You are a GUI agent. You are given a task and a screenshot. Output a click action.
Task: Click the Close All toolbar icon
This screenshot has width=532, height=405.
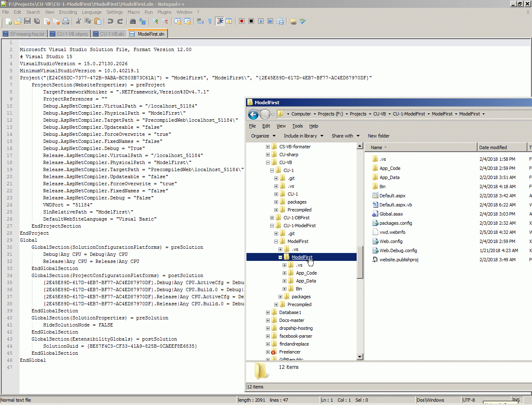click(x=56, y=21)
